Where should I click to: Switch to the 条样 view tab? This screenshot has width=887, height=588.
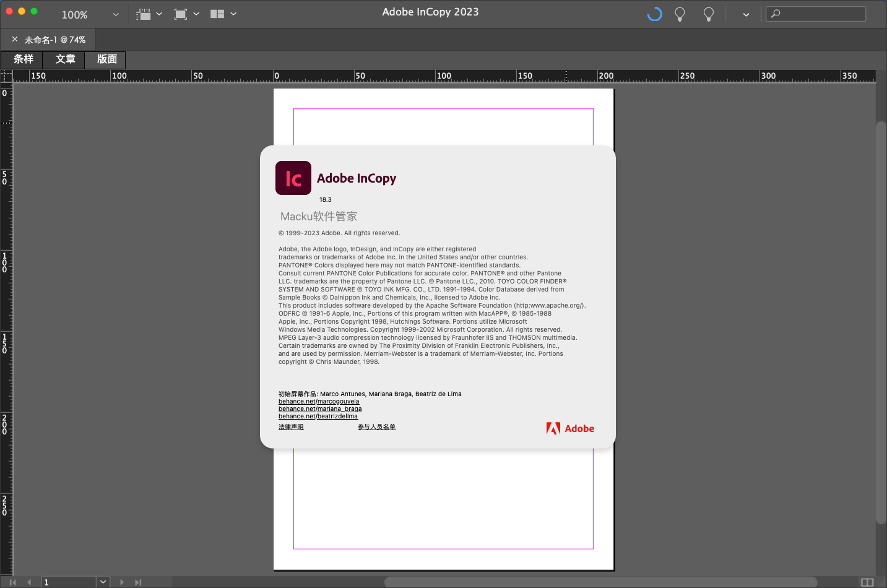(x=24, y=59)
